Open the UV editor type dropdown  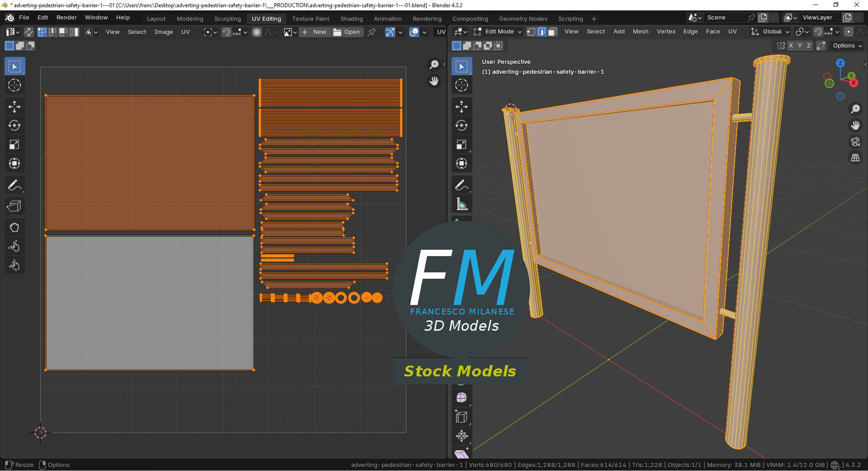tap(13, 32)
